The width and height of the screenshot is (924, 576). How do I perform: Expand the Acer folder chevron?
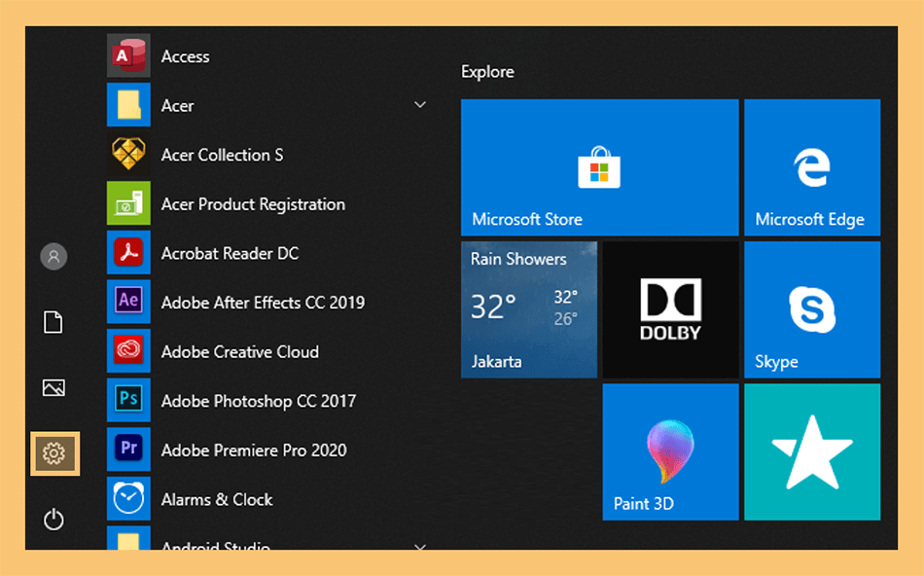point(420,105)
